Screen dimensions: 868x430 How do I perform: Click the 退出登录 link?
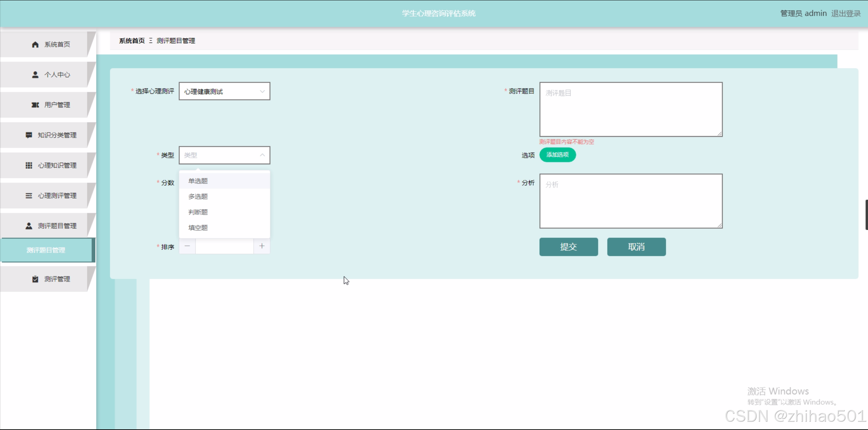(x=846, y=13)
